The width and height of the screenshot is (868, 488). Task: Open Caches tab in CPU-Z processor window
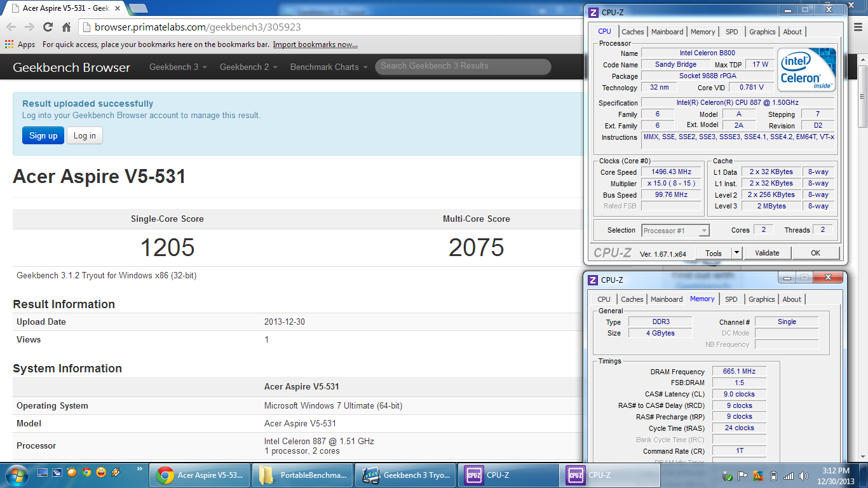point(632,32)
